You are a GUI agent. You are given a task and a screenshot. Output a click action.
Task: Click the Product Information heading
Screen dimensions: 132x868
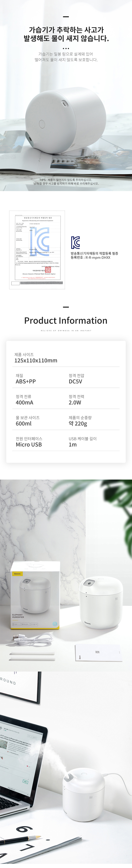click(x=66, y=320)
